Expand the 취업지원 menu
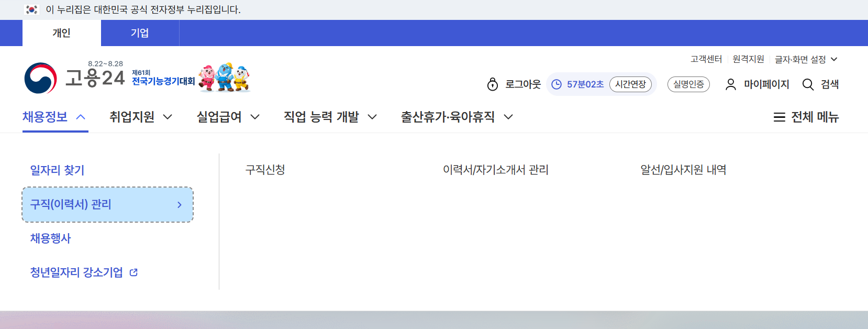Screen dimensions: 868x329 pos(141,117)
